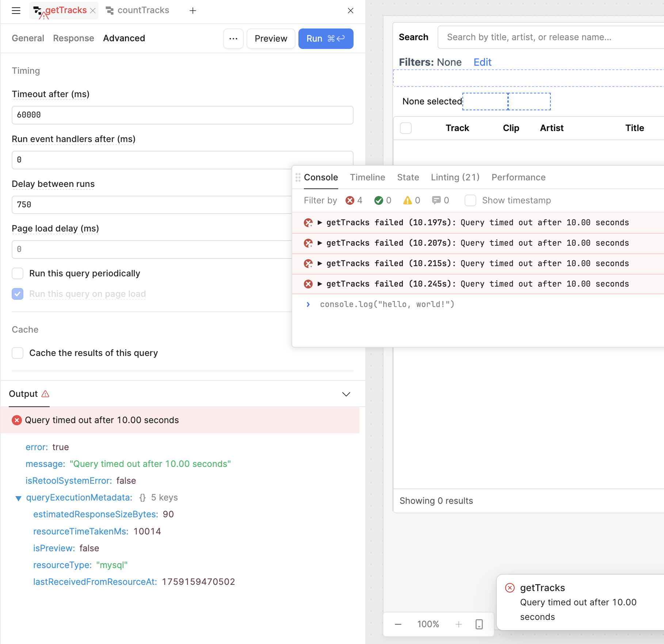664x644 pixels.
Task: Click the Edit filters link
Action: coord(482,62)
